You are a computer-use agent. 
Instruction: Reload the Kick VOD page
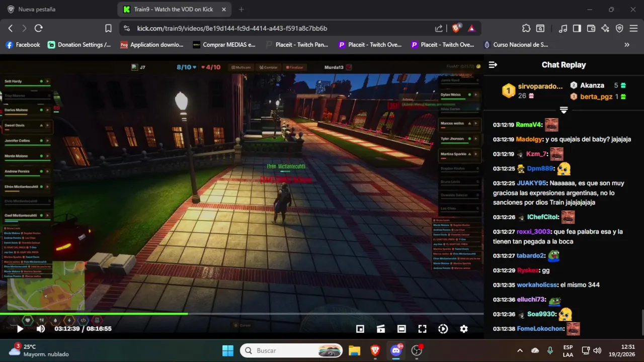point(38,29)
